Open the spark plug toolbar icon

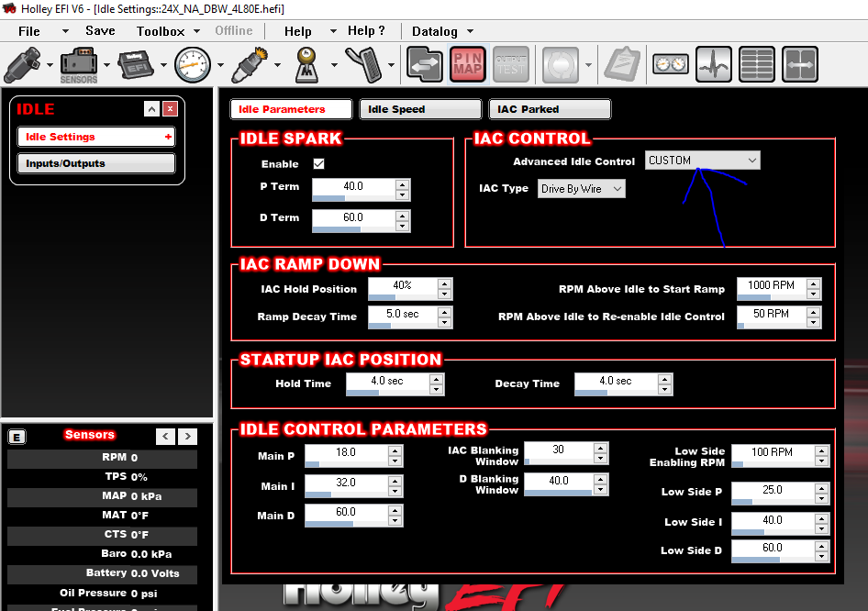[x=250, y=65]
